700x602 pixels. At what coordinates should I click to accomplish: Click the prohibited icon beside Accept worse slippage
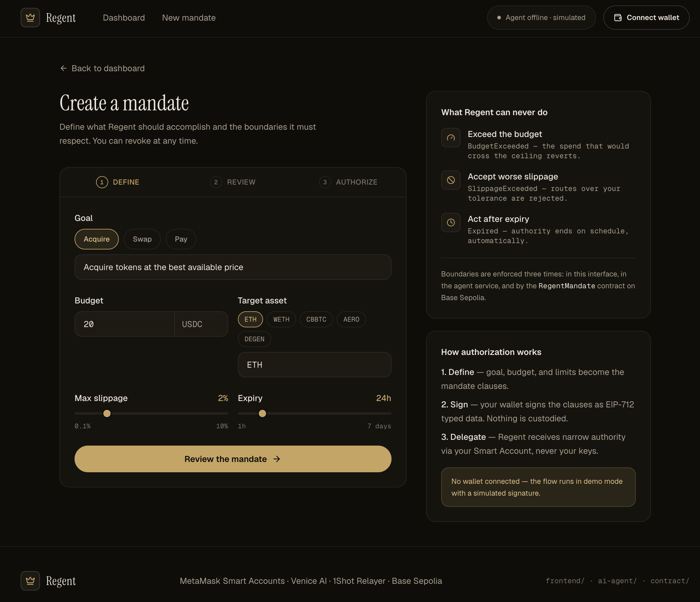(451, 180)
